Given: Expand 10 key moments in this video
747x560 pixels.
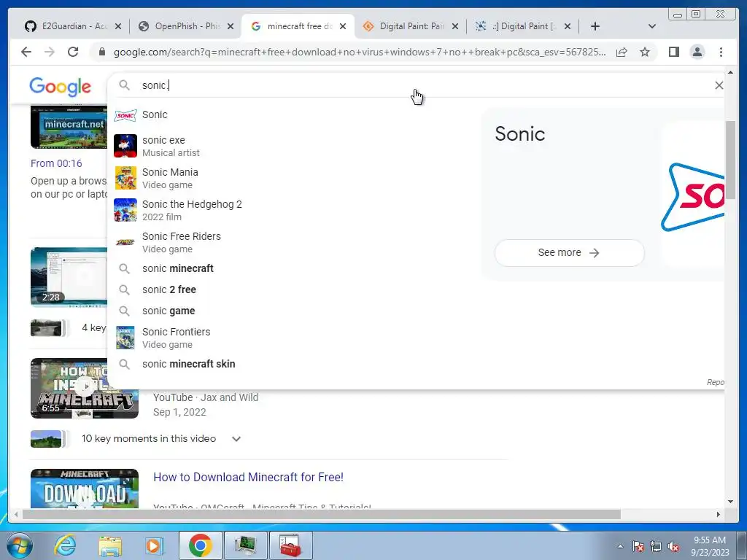Looking at the screenshot, I should pyautogui.click(x=236, y=438).
